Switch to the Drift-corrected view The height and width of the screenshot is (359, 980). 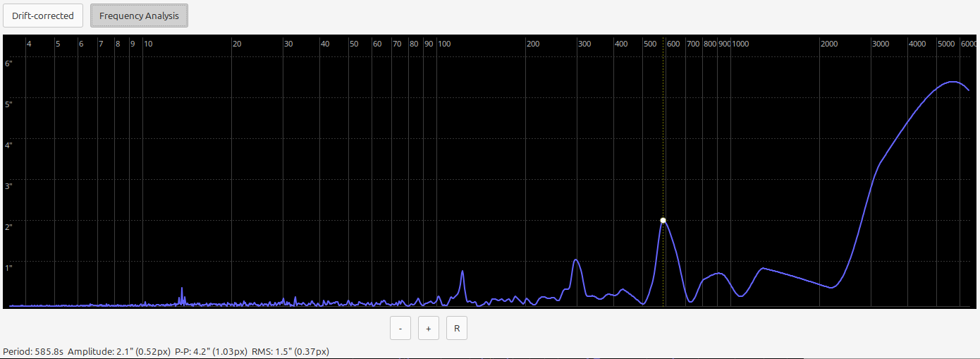[43, 16]
